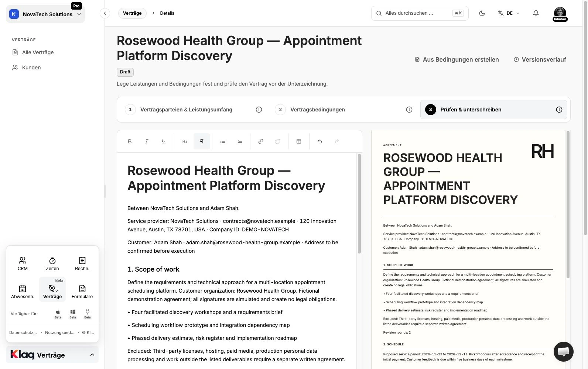Image resolution: width=588 pixels, height=369 pixels.
Task: Open notifications bell
Action: pos(536,13)
